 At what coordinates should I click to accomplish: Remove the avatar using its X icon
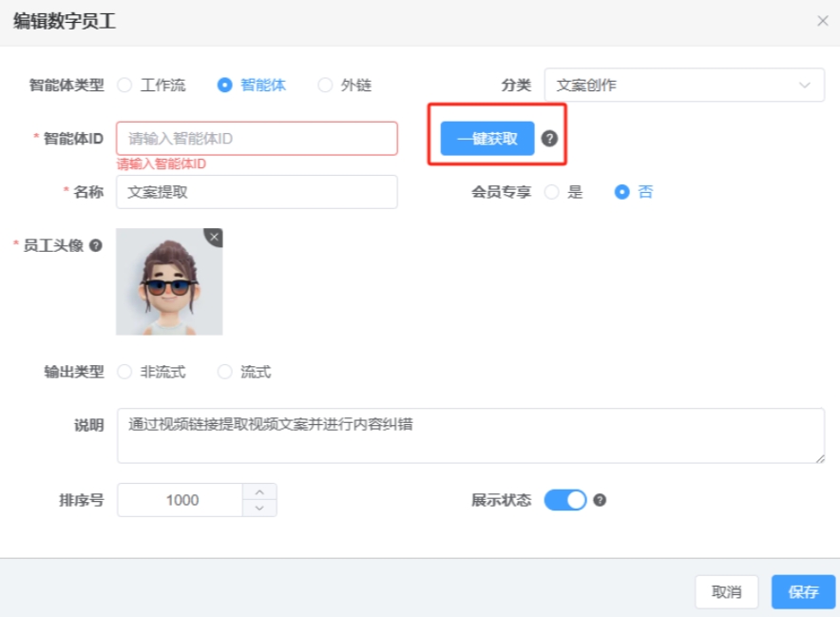point(214,237)
